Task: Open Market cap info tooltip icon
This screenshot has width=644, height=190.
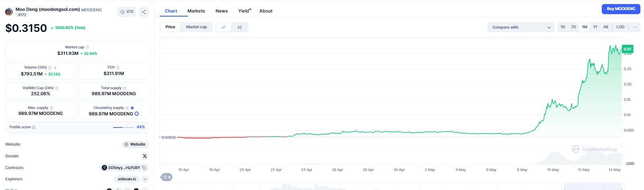Action: click(x=87, y=47)
